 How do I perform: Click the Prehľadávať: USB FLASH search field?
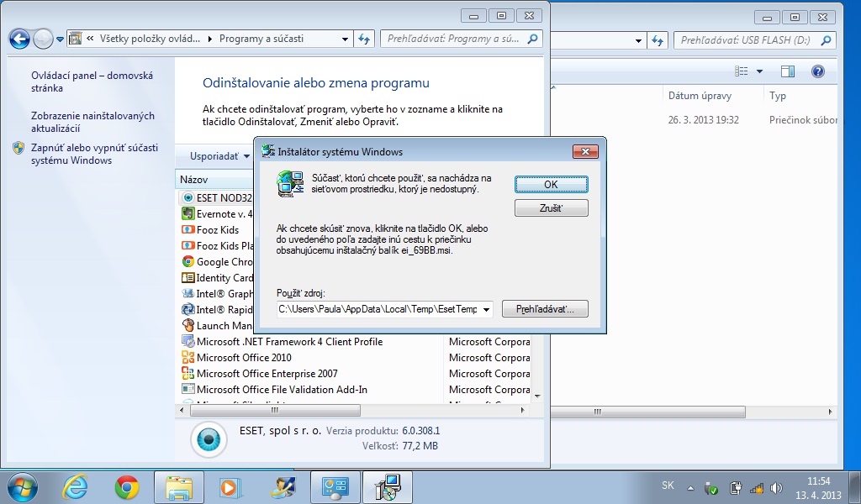753,39
